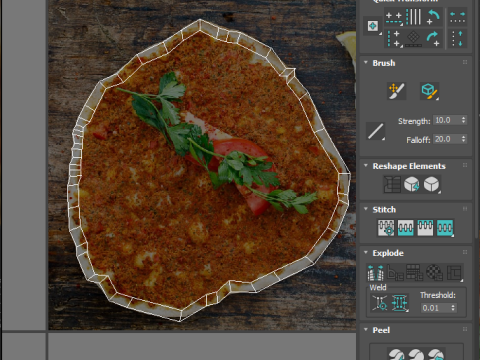Click the "Weld" group label
480x360 pixels.
coord(378,287)
